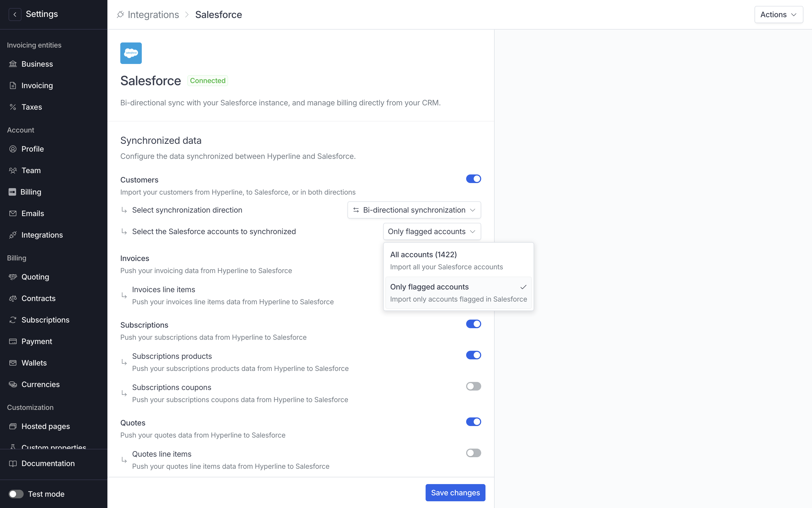Turn off the Subscriptions sync toggle
Screen dimensions: 812x508
pyautogui.click(x=473, y=324)
